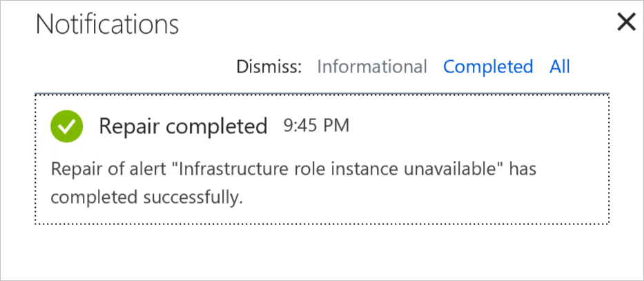644x281 pixels.
Task: Click blank space right of "completed successfully."
Action: [x=414, y=197]
